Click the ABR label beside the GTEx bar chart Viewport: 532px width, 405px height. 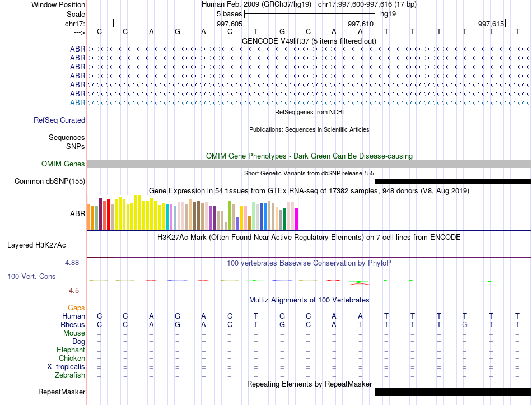point(77,213)
